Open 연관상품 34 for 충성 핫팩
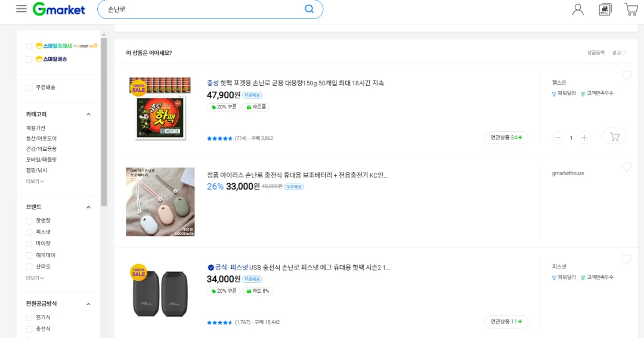The image size is (644, 338). [x=506, y=138]
